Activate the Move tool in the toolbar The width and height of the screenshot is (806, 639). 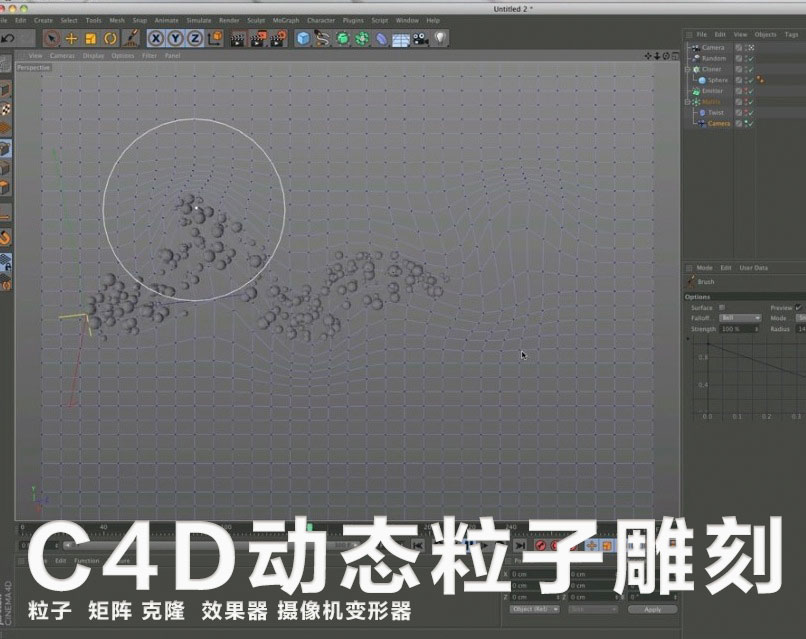[69, 40]
